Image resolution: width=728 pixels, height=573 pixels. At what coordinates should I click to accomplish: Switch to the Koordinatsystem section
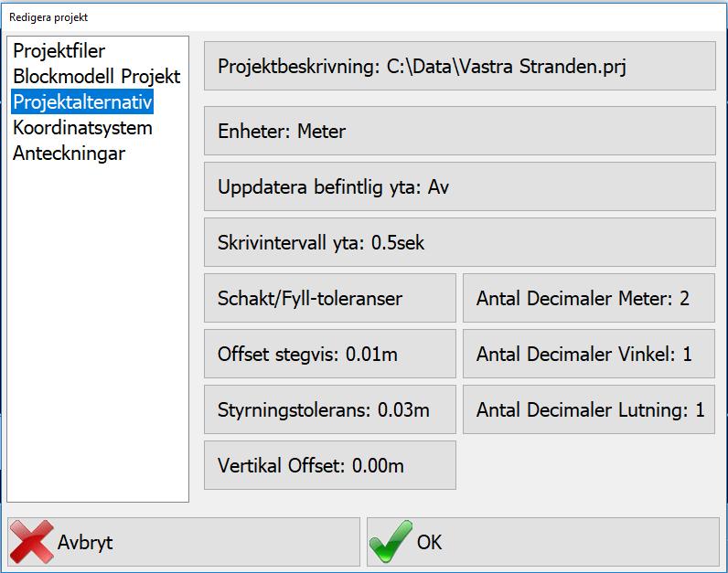pos(82,128)
